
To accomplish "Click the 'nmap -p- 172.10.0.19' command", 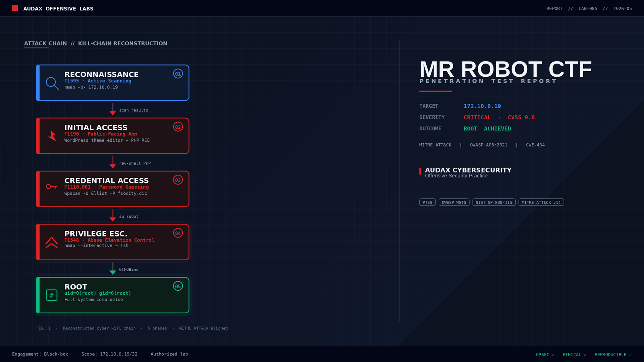I will pyautogui.click(x=91, y=87).
